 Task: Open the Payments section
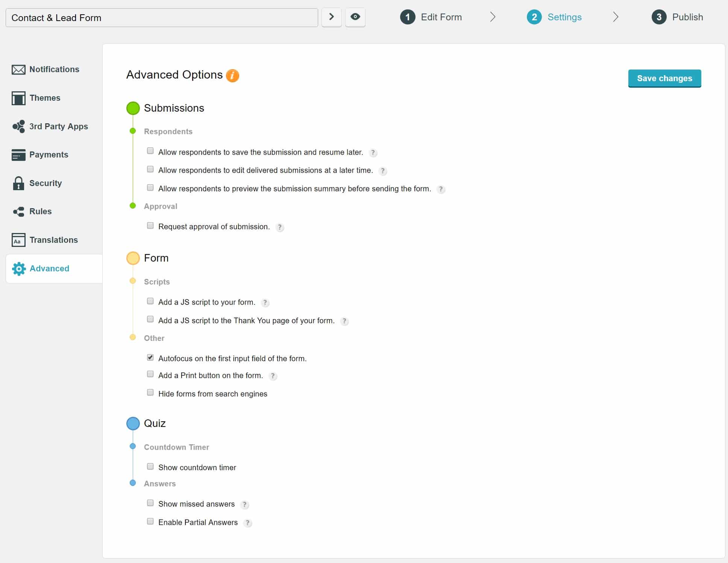49,154
